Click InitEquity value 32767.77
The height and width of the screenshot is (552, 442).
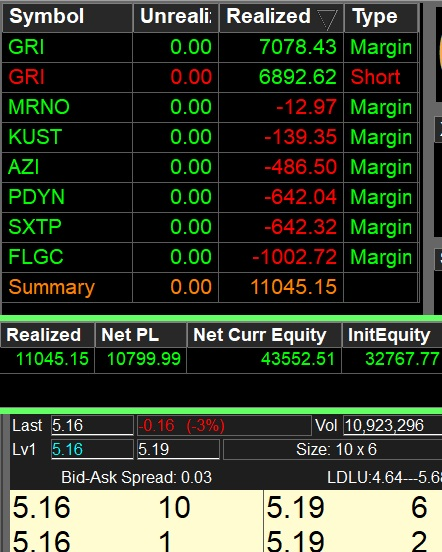[x=402, y=359]
